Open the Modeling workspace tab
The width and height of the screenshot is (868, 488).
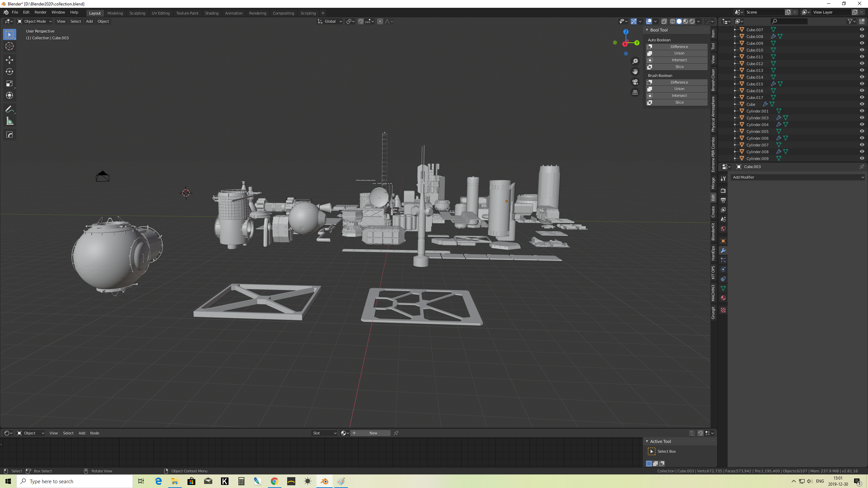(115, 13)
